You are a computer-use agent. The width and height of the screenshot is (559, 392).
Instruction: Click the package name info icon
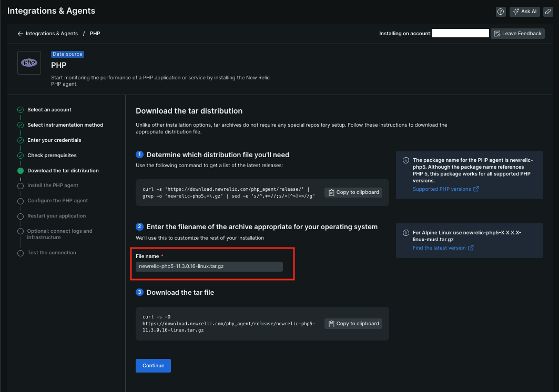coord(405,160)
